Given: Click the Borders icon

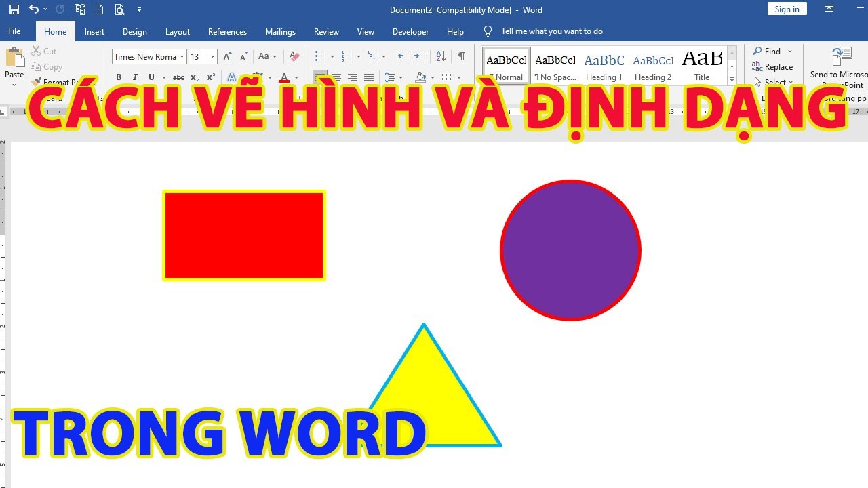Looking at the screenshot, I should tap(446, 77).
